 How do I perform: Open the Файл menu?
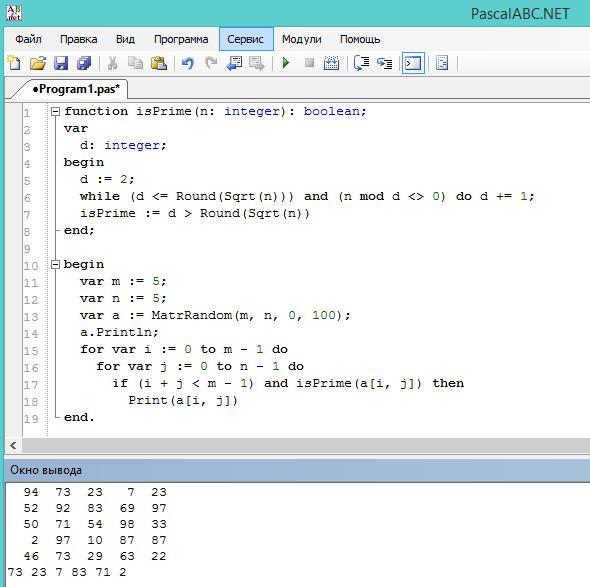click(x=28, y=39)
